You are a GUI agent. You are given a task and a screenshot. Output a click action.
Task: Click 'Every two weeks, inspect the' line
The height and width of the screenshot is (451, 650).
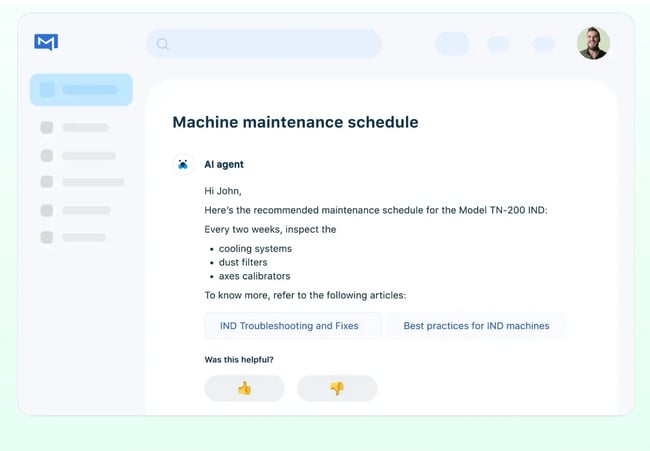pyautogui.click(x=270, y=230)
